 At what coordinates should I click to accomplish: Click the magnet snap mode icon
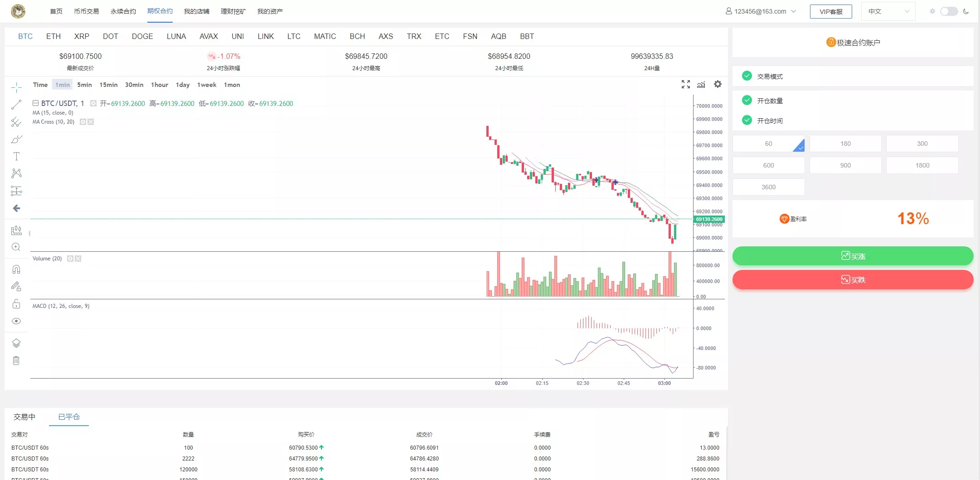point(16,269)
